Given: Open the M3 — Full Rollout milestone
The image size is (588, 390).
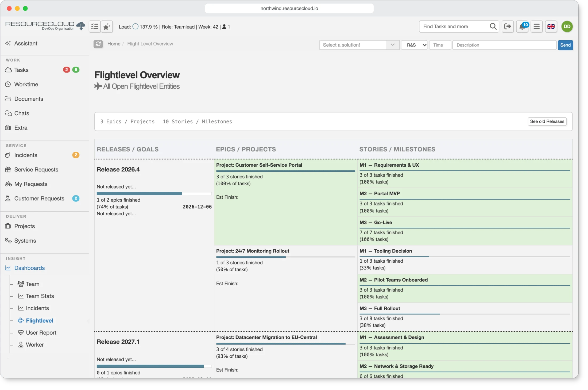Looking at the screenshot, I should pos(380,308).
